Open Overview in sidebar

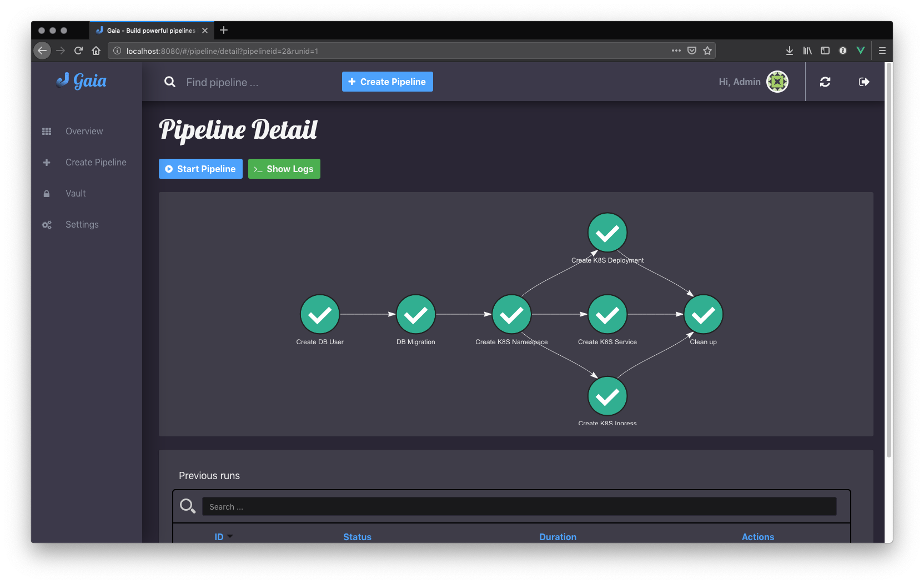(84, 131)
